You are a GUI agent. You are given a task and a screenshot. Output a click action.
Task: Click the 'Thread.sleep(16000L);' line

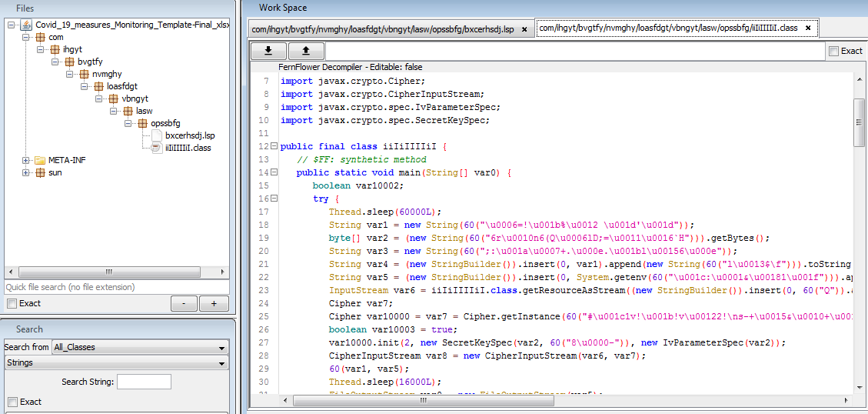384,382
